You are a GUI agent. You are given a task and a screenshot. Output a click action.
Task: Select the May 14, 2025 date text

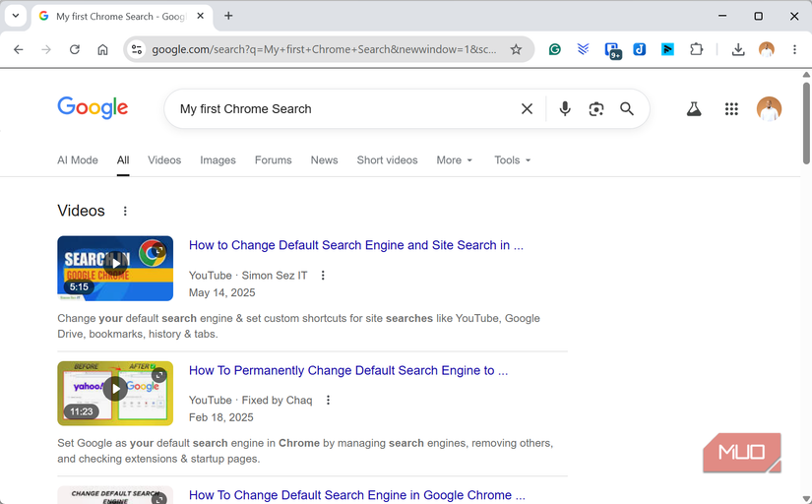point(221,292)
